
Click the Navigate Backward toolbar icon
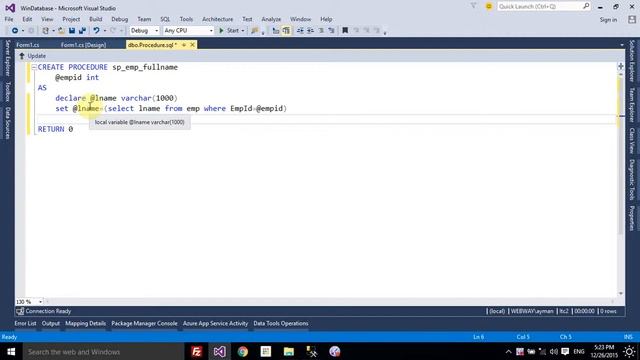(15, 31)
